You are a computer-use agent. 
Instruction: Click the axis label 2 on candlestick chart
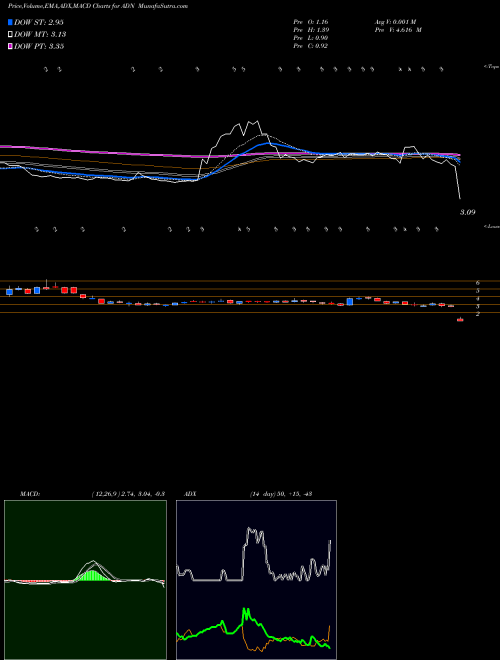click(478, 314)
